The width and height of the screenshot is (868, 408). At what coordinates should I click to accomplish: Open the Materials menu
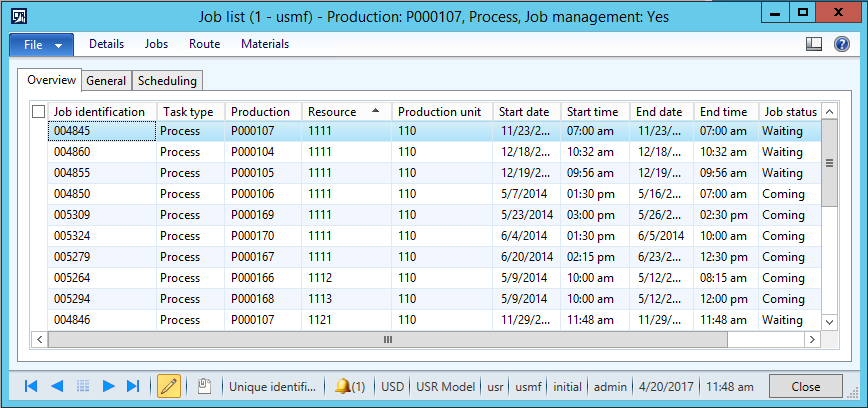click(x=265, y=44)
